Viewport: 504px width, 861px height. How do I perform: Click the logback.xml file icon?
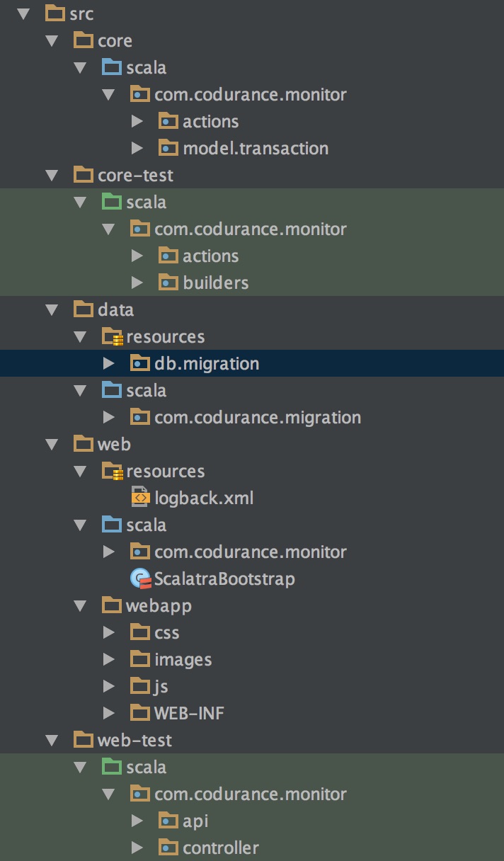(x=140, y=498)
